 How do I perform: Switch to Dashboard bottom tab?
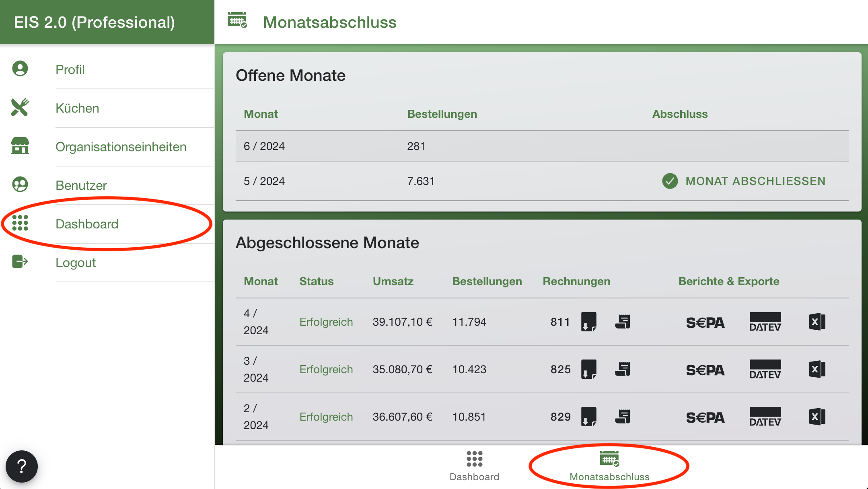[474, 466]
